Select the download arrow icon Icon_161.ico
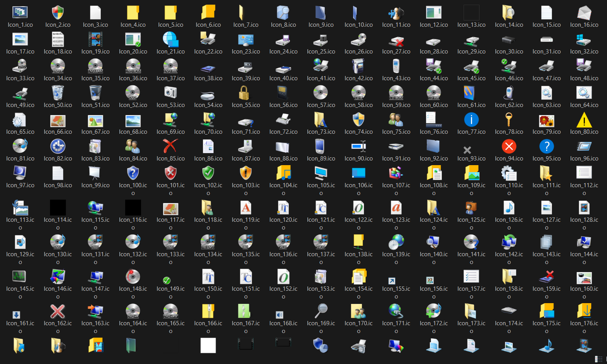The width and height of the screenshot is (607, 364). tap(16, 315)
